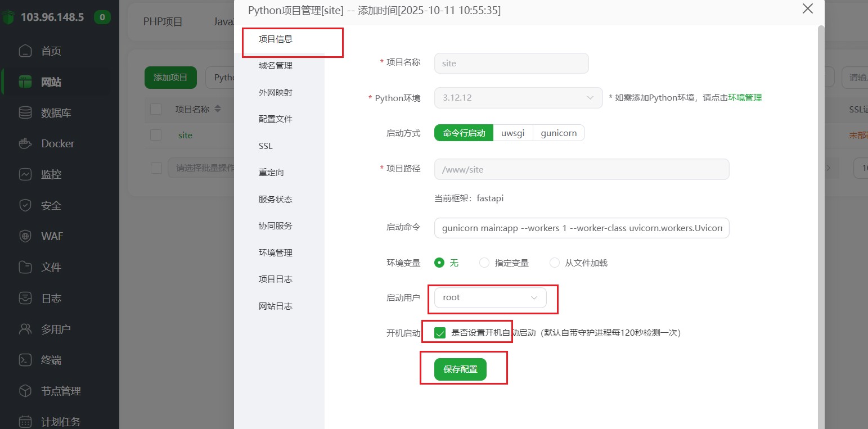
Task: Choose the gunicorn startup mode
Action: (x=558, y=133)
